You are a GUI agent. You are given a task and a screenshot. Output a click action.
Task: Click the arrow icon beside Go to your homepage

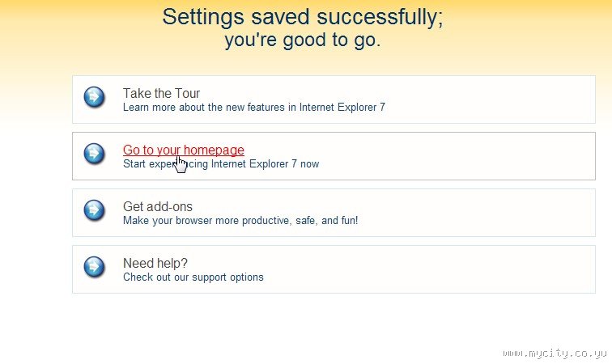(x=95, y=154)
